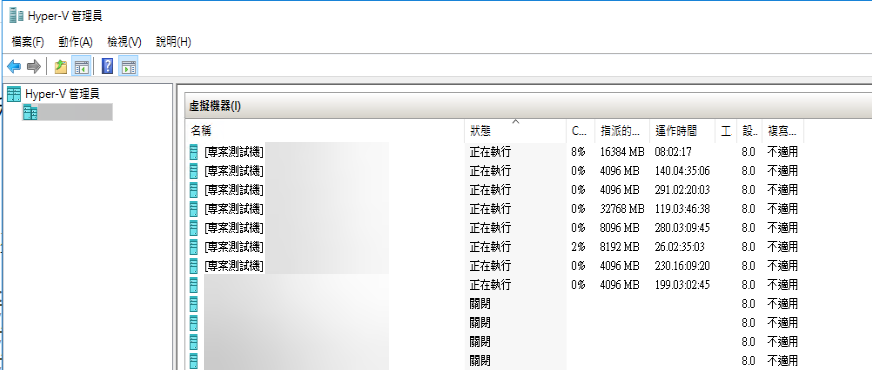
Task: Open the 說明(H) menu
Action: [174, 42]
